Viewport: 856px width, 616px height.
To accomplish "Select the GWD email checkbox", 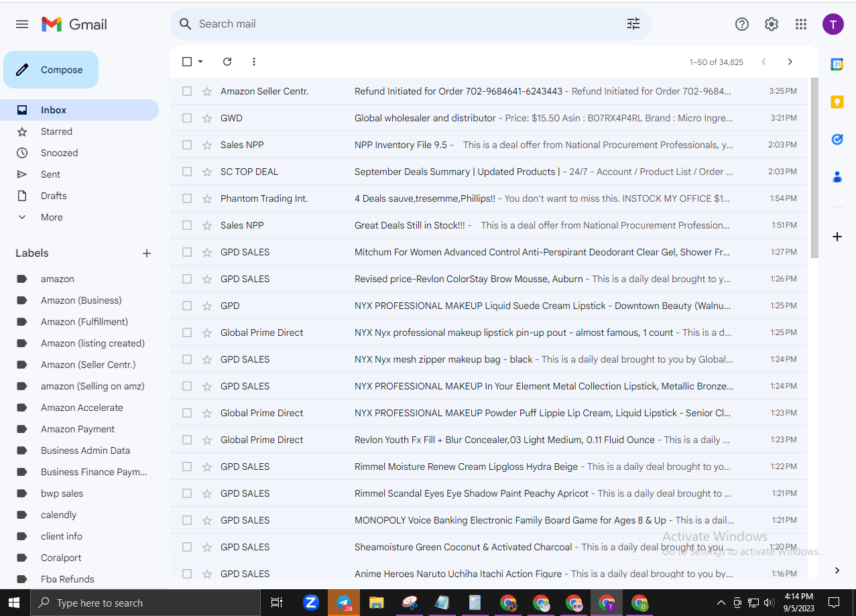I will pyautogui.click(x=187, y=118).
